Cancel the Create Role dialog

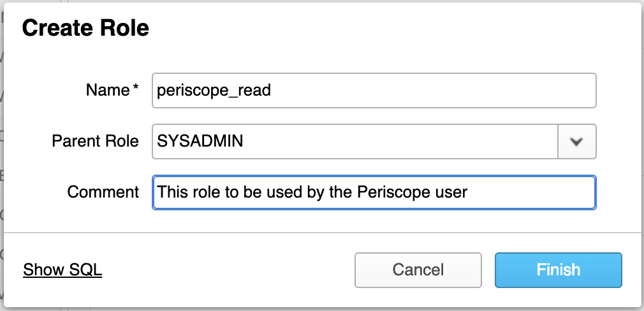pos(418,270)
